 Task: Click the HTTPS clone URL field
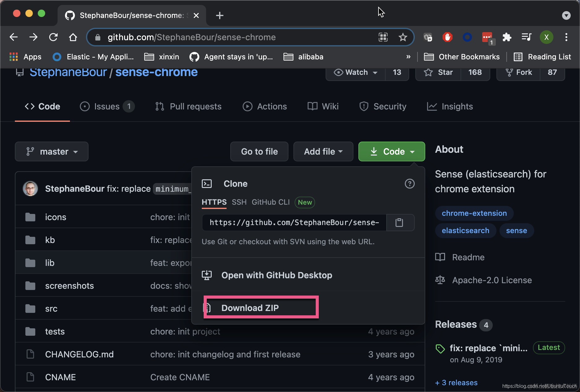[294, 223]
